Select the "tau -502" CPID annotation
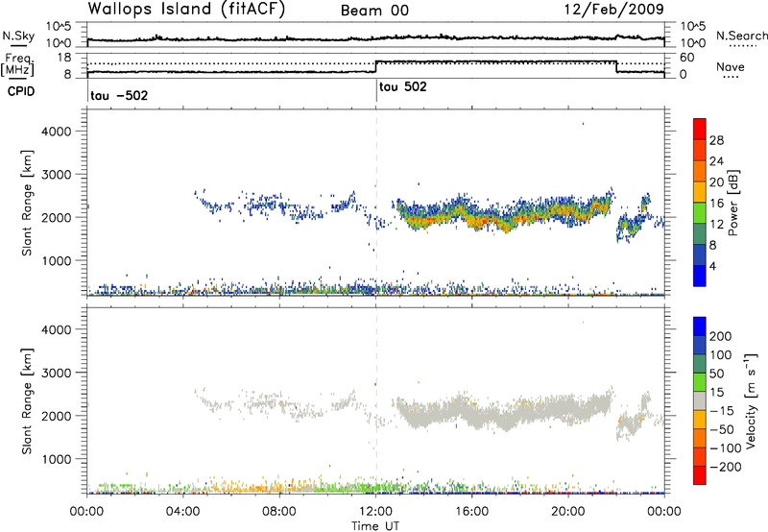 point(119,95)
